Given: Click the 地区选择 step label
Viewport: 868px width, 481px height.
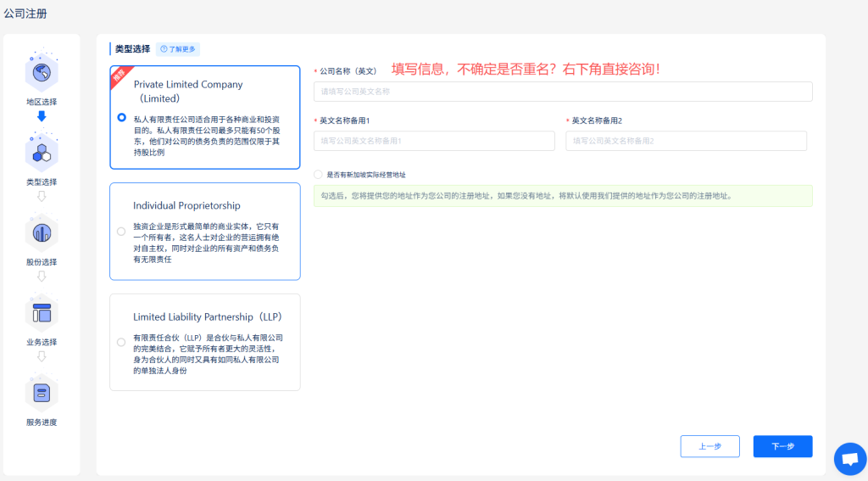Looking at the screenshot, I should pos(42,102).
